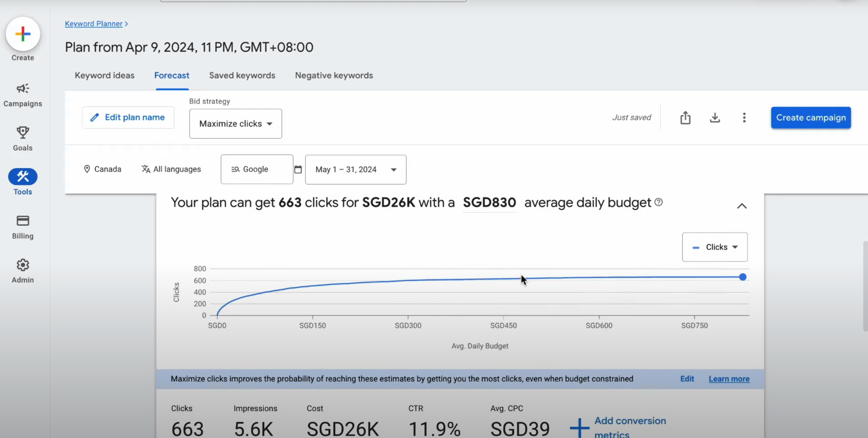Click the blue budget point on the chart
This screenshot has height=438, width=868.
pyautogui.click(x=743, y=277)
